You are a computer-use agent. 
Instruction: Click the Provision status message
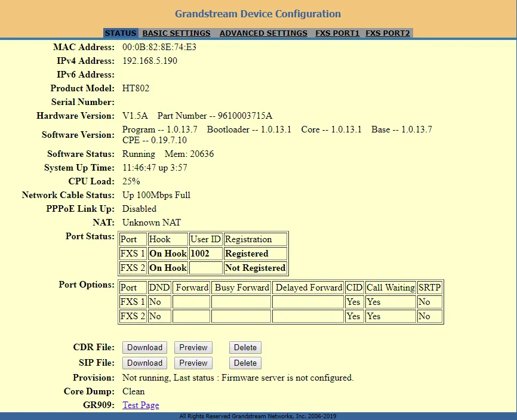(238, 378)
